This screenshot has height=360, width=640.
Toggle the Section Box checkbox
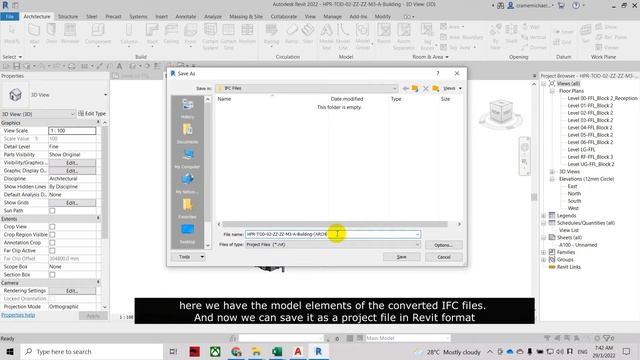[x=52, y=275]
